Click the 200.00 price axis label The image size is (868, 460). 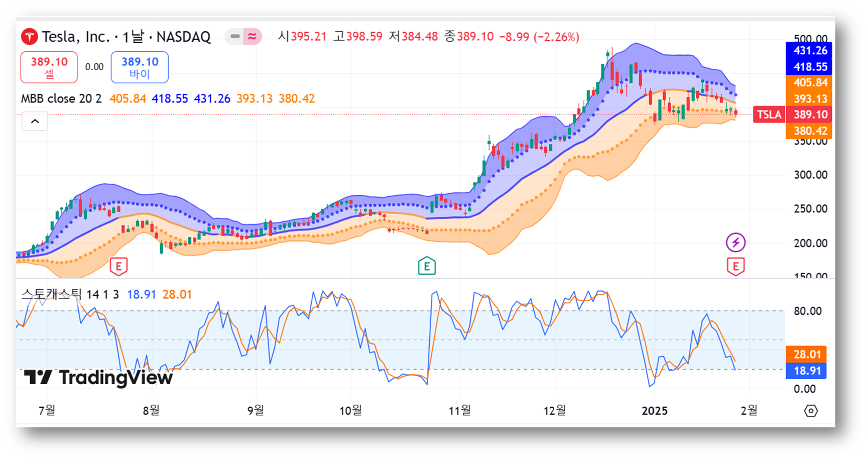(810, 243)
